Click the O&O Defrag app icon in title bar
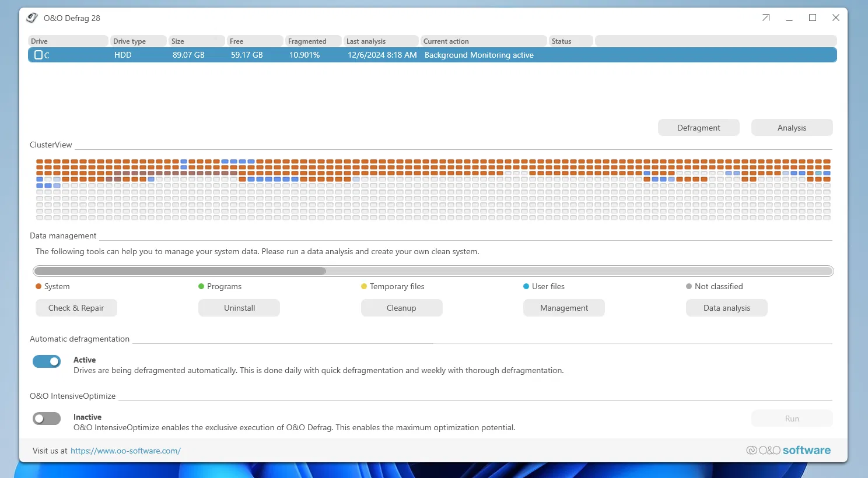 [32, 18]
